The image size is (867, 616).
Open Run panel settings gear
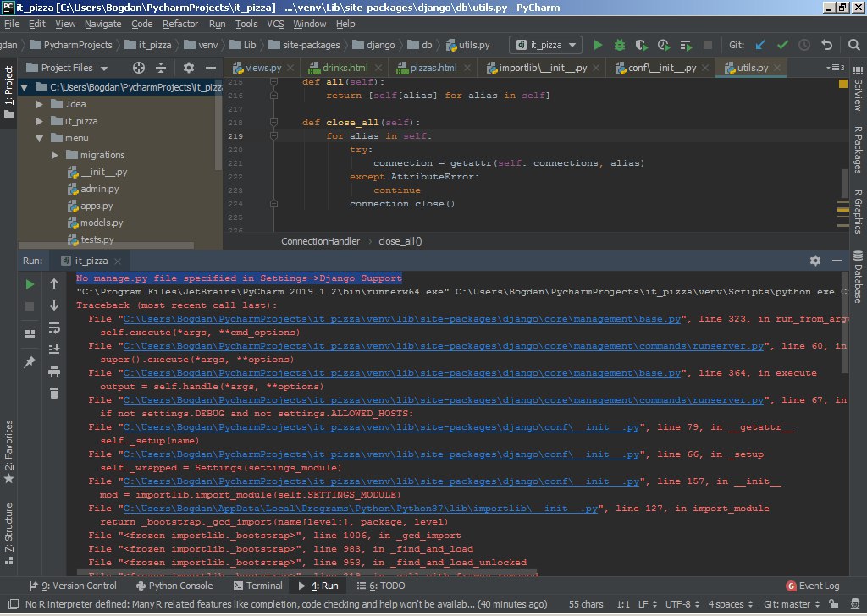(815, 261)
